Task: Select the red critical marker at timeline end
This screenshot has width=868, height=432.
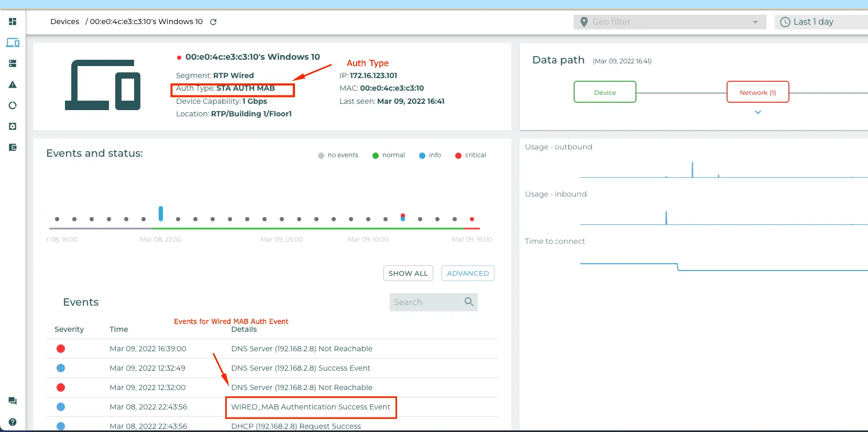Action: [472, 219]
